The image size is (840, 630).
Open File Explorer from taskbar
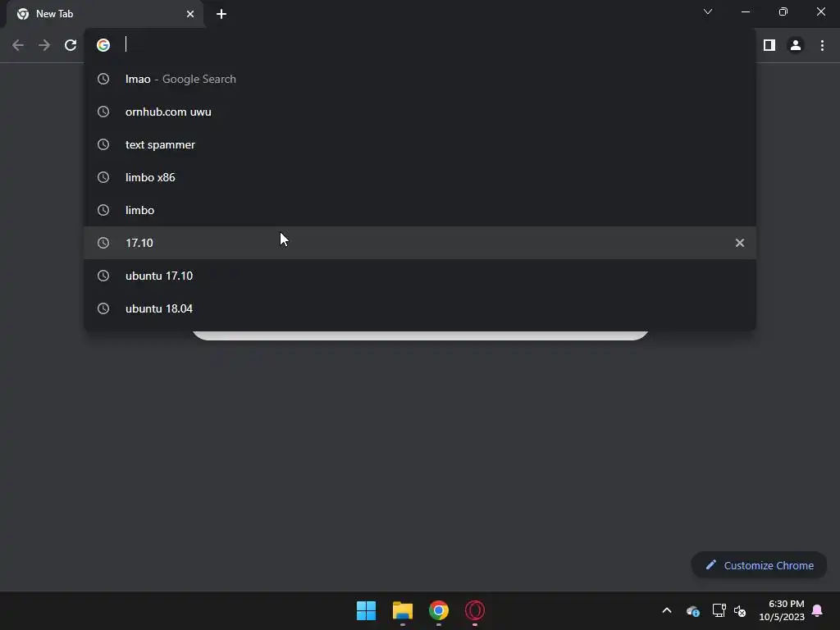coord(402,610)
